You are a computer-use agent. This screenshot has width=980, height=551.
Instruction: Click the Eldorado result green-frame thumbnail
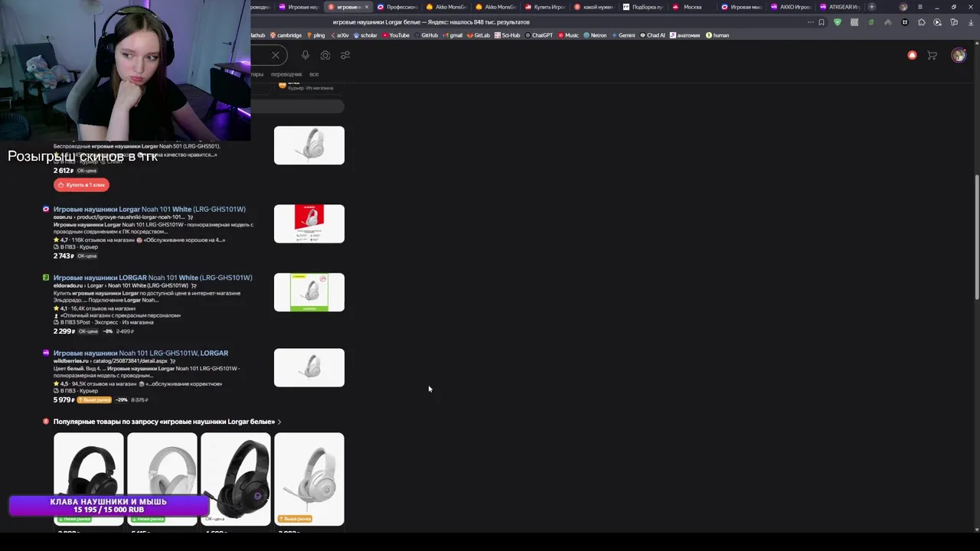[309, 292]
